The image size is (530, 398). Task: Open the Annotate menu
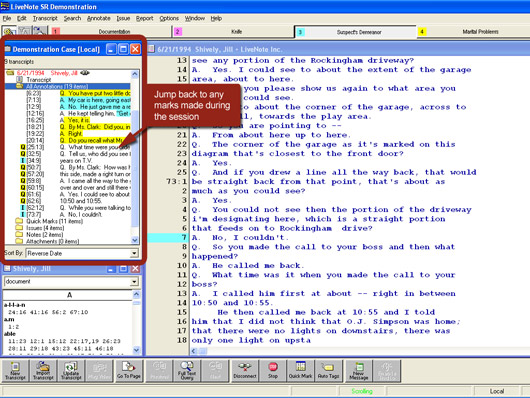[99, 18]
